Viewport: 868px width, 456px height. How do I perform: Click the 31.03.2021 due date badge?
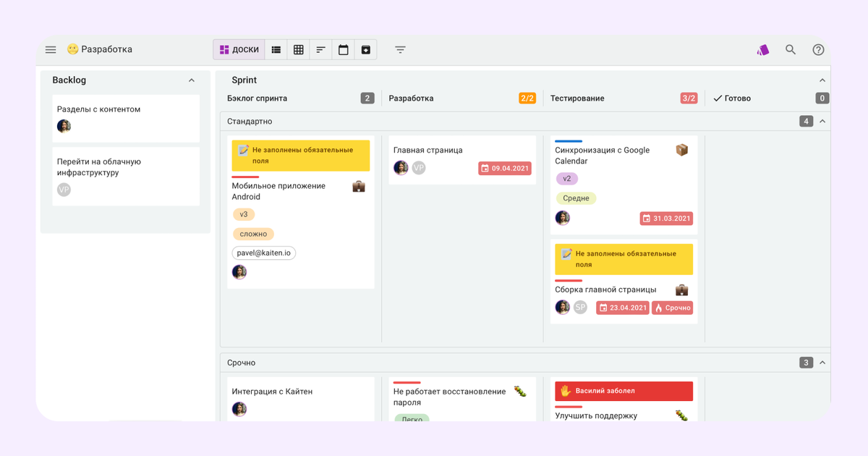(666, 218)
